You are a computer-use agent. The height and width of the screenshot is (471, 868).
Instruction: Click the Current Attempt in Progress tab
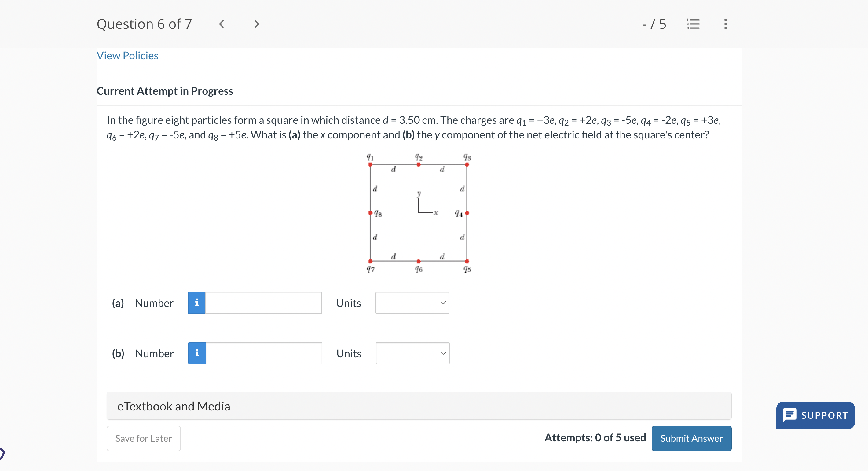(x=165, y=91)
